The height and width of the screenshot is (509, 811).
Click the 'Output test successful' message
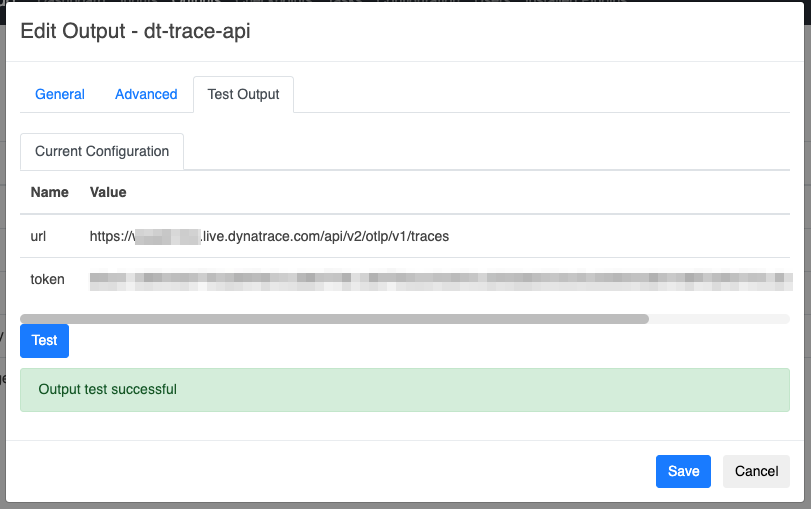tap(107, 389)
